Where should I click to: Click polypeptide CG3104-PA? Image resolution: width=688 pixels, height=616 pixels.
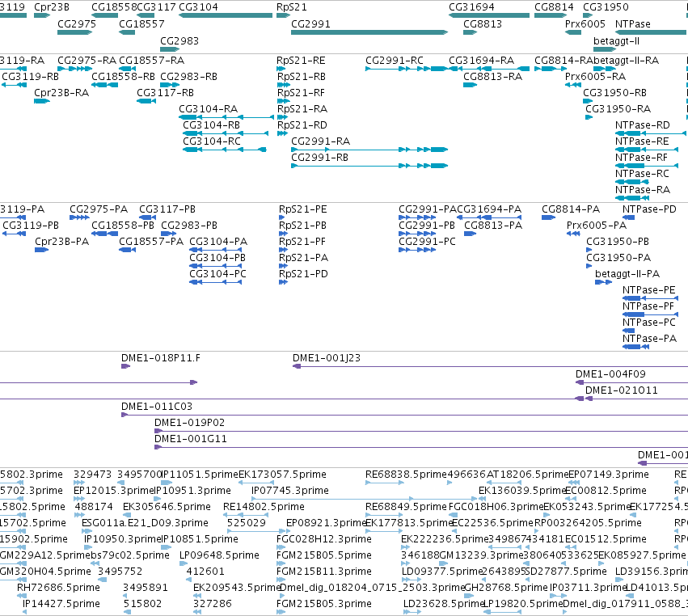coord(215,250)
